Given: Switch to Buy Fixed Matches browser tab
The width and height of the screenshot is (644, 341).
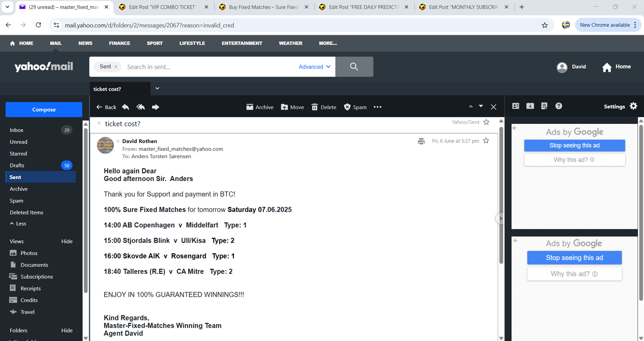Looking at the screenshot, I should tap(264, 7).
